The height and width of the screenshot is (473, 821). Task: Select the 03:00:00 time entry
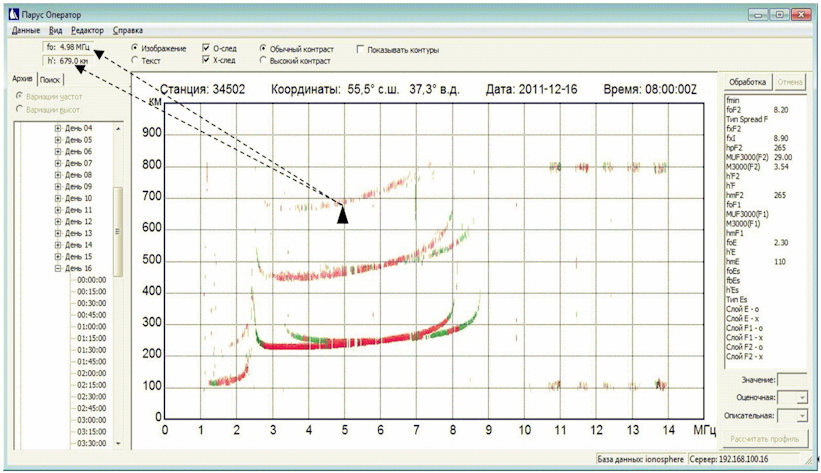92,420
